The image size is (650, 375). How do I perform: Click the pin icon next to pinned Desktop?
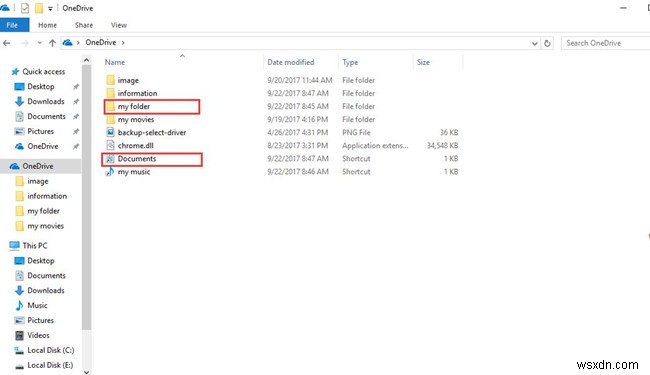[76, 87]
